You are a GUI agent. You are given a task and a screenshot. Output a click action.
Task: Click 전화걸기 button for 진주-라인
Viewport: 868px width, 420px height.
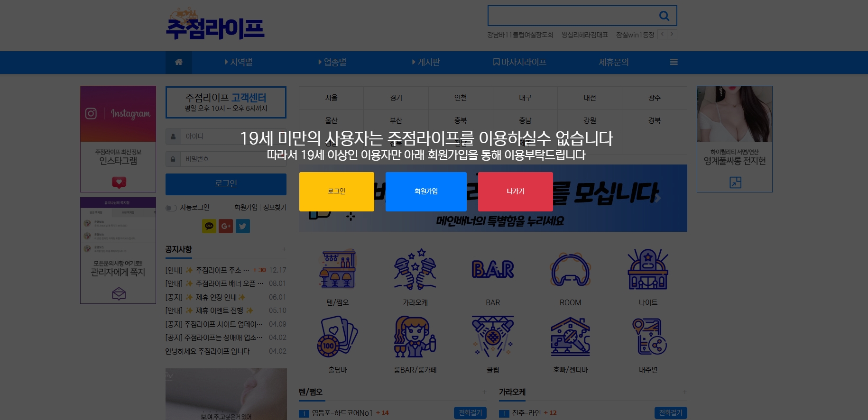671,413
